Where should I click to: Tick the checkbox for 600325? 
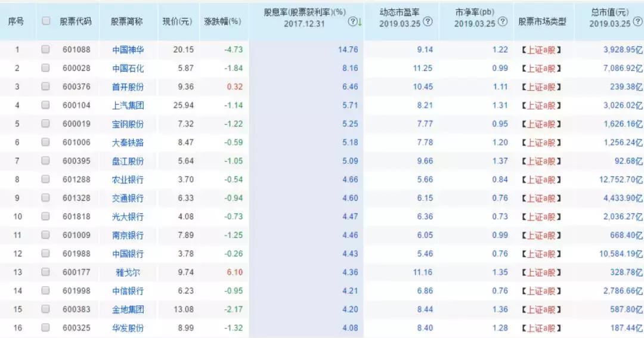[45, 327]
